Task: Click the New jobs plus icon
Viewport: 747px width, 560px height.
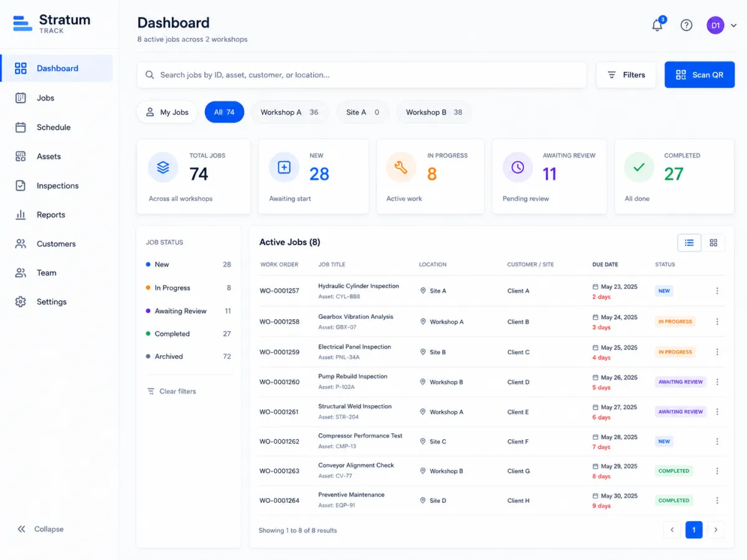Action: click(284, 167)
